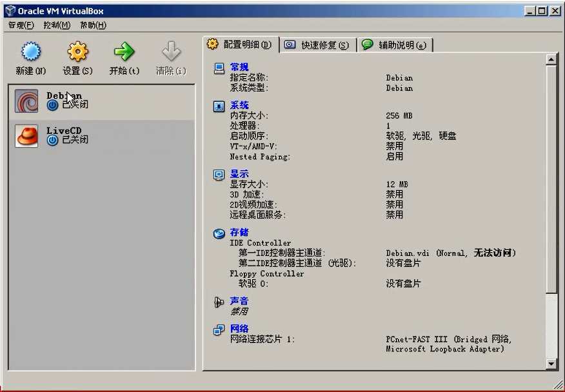Click the details vertical scrollbar track

551,326
